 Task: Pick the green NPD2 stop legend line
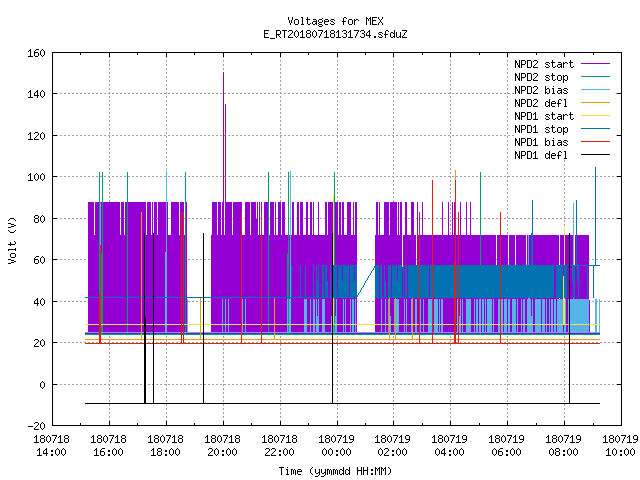pyautogui.click(x=595, y=77)
